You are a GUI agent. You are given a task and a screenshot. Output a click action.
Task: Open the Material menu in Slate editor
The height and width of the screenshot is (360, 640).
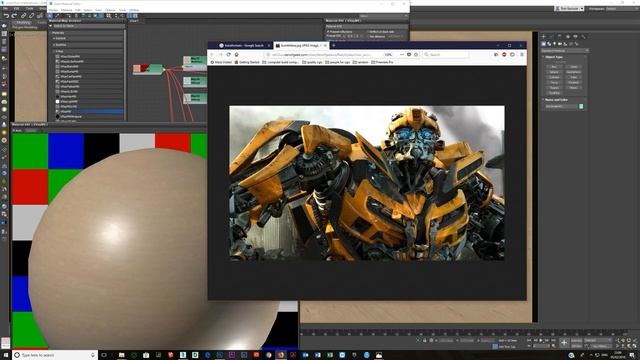tap(67, 10)
